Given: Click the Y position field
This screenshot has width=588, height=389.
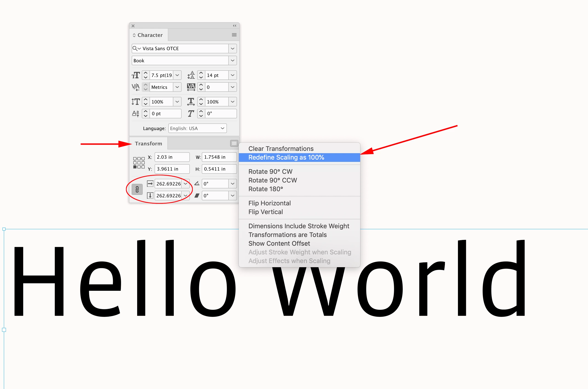Looking at the screenshot, I should click(172, 169).
